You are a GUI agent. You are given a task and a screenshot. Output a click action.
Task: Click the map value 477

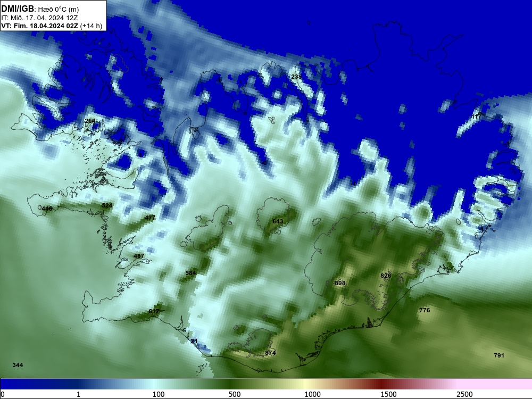point(150,218)
